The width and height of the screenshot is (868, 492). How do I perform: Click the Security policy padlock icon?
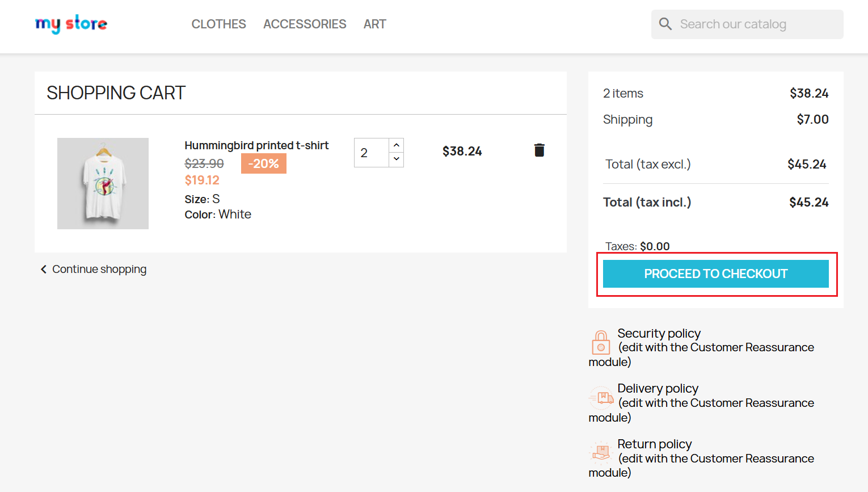[601, 342]
